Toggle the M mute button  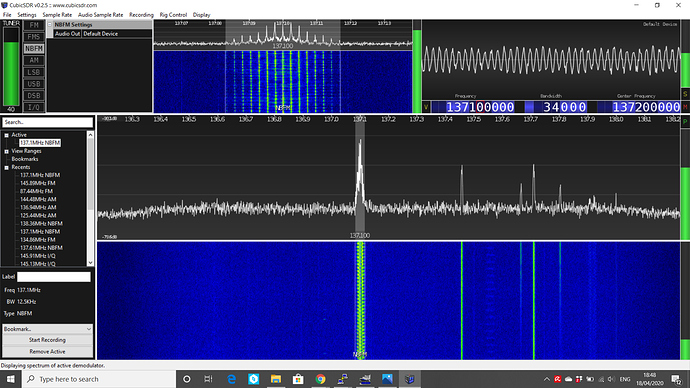tap(685, 107)
